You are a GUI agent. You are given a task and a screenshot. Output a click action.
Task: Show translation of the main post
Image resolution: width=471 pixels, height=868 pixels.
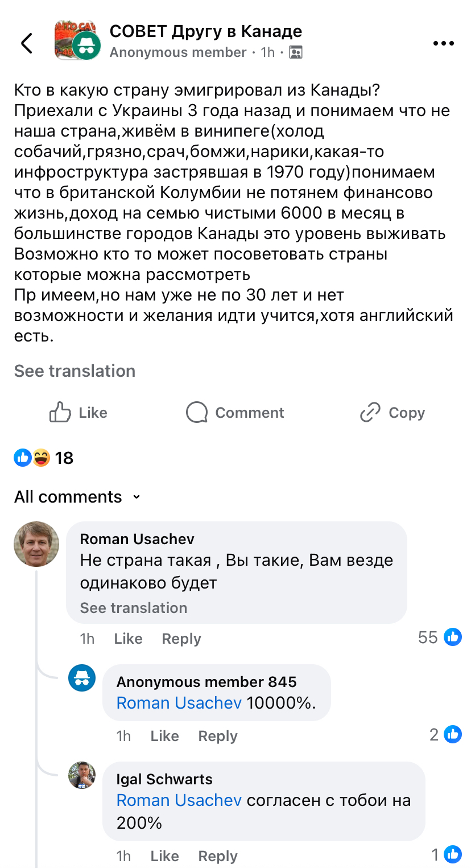click(x=75, y=371)
